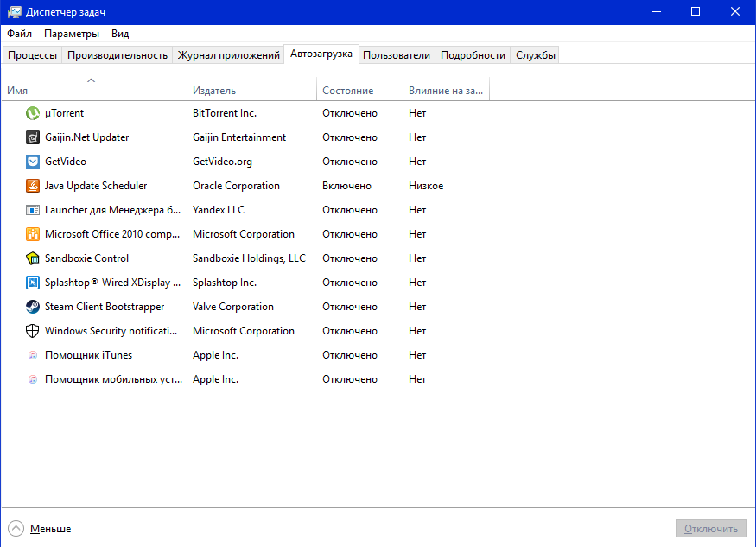
Task: Click the Sandboxie Control icon
Action: coord(32,258)
